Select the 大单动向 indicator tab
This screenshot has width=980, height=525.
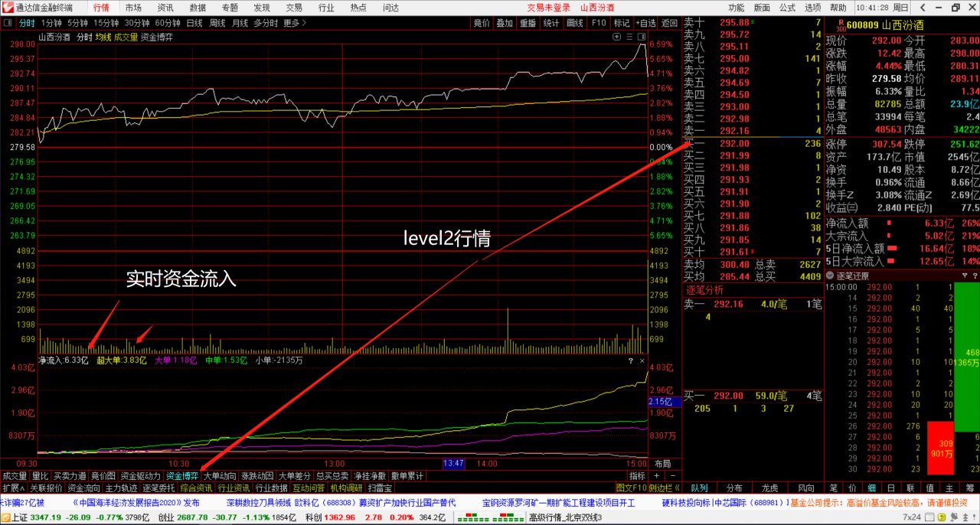click(219, 476)
